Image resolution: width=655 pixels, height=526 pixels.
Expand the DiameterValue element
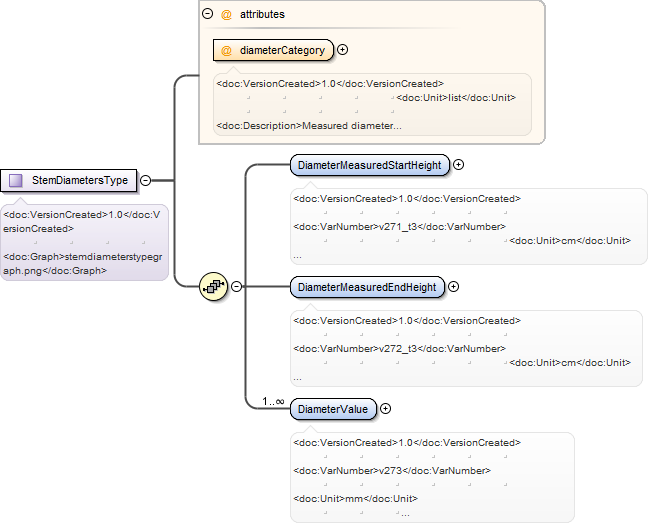(x=386, y=409)
